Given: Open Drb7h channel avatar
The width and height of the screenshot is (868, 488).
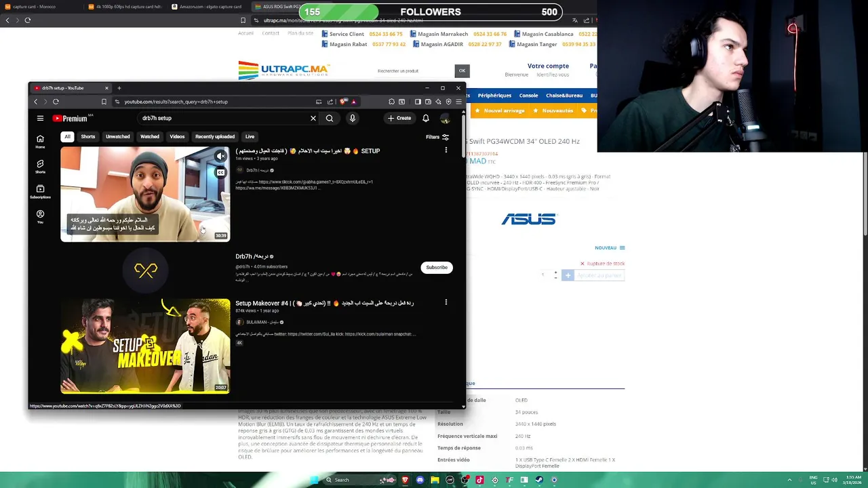Looking at the screenshot, I should pos(145,270).
